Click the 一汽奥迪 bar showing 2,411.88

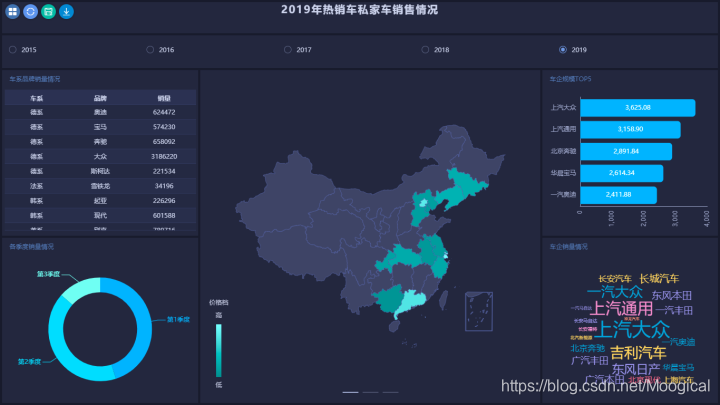pyautogui.click(x=619, y=195)
